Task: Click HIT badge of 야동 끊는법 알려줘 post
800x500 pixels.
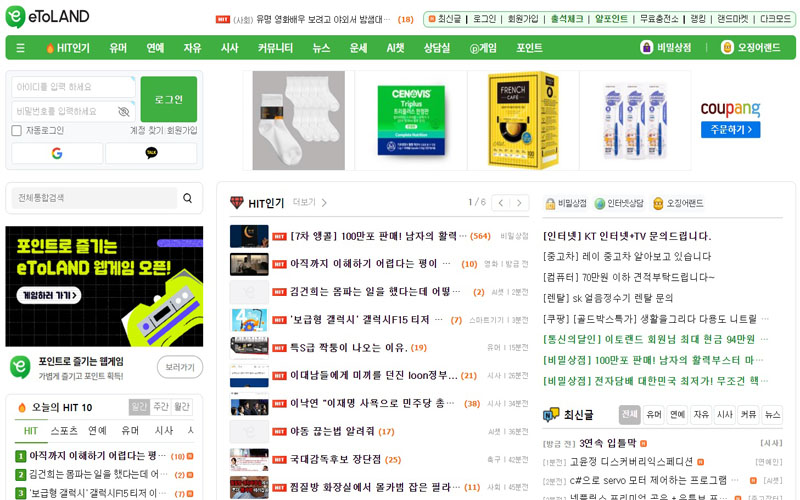Action: (279, 432)
